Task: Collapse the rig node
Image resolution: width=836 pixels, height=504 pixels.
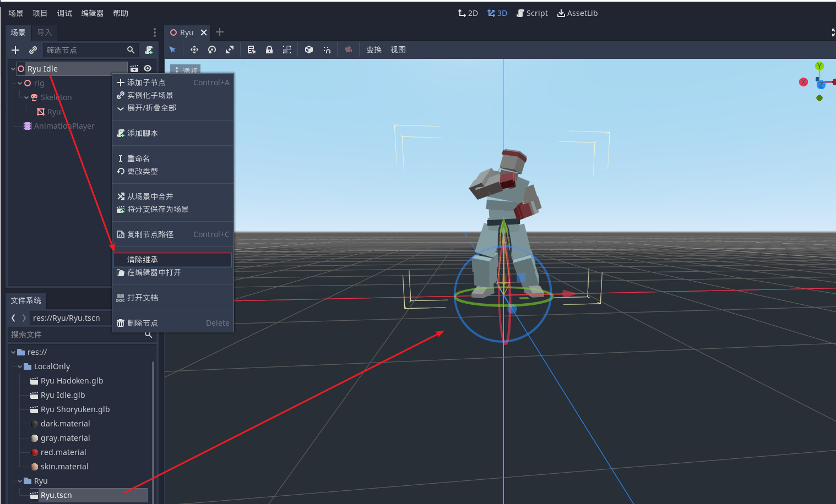Action: [20, 83]
